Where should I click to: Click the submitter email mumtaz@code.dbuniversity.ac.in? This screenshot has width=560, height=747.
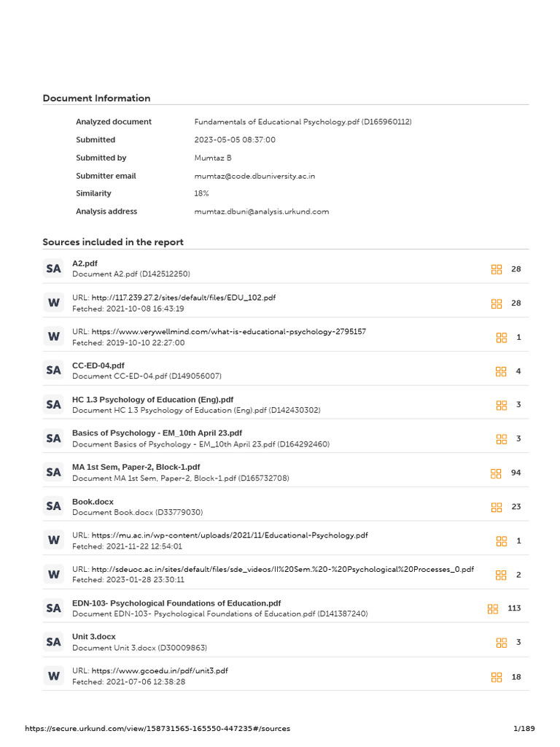(254, 177)
